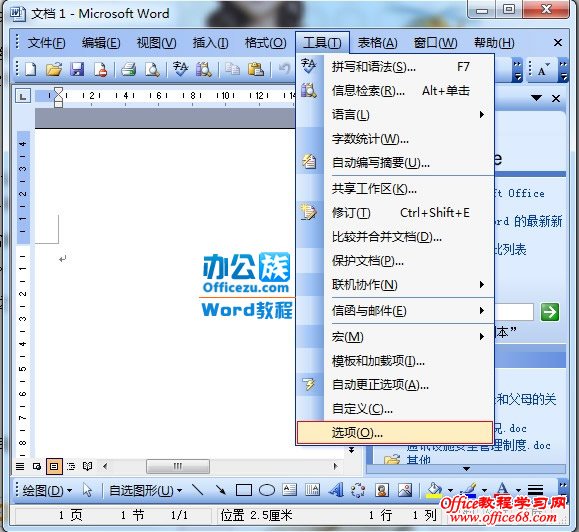Click the New Blank Document icon
579x532 pixels.
pyautogui.click(x=31, y=69)
